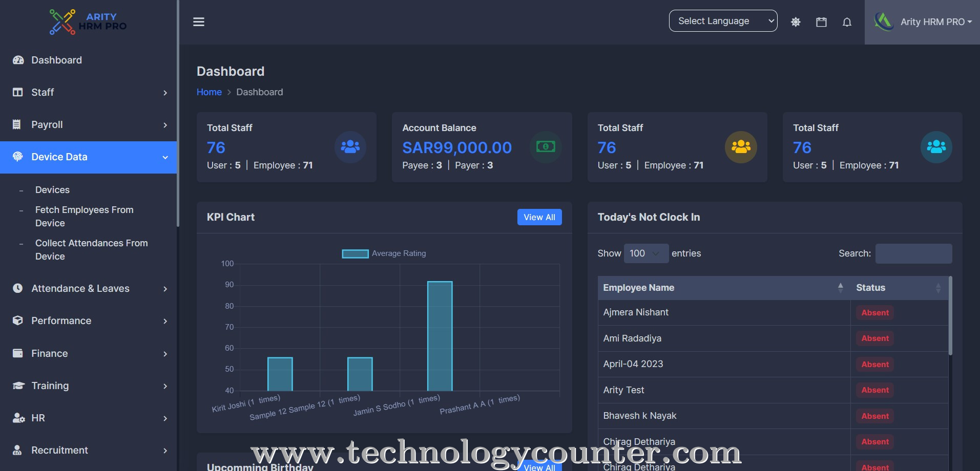Image resolution: width=980 pixels, height=471 pixels.
Task: Expand the Staff menu chevron
Action: (165, 93)
